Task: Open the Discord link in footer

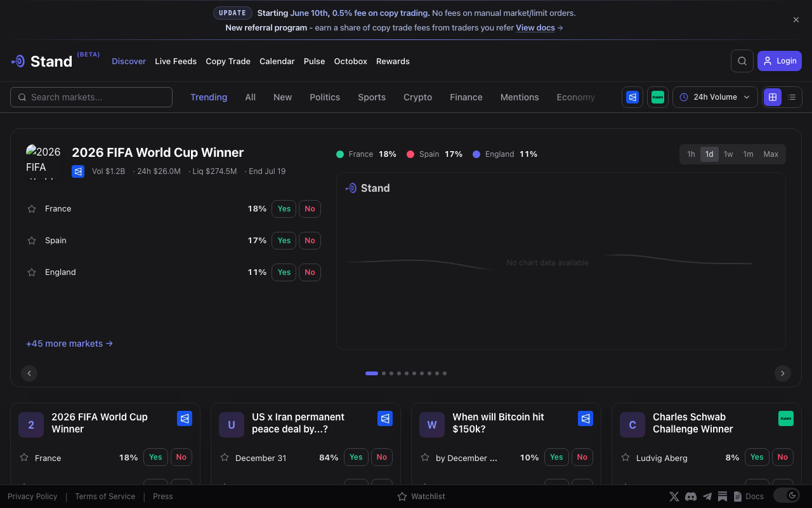Action: tap(691, 497)
